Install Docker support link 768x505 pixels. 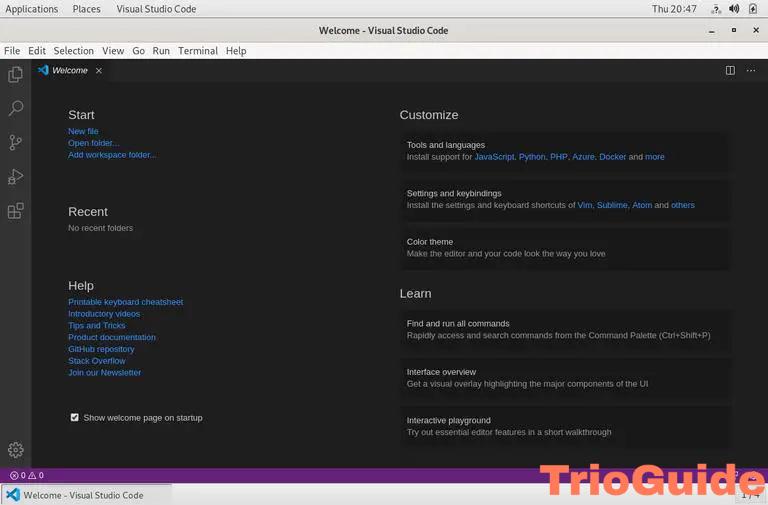[x=613, y=157]
